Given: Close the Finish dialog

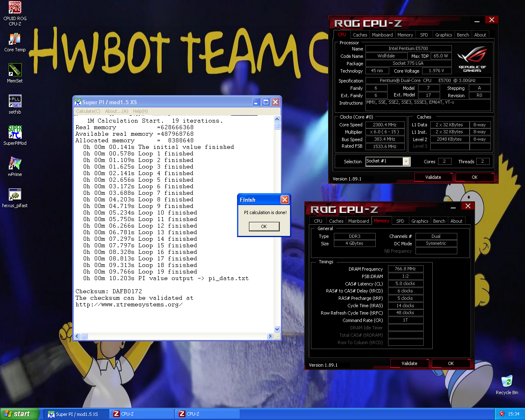Looking at the screenshot, I should (285, 199).
